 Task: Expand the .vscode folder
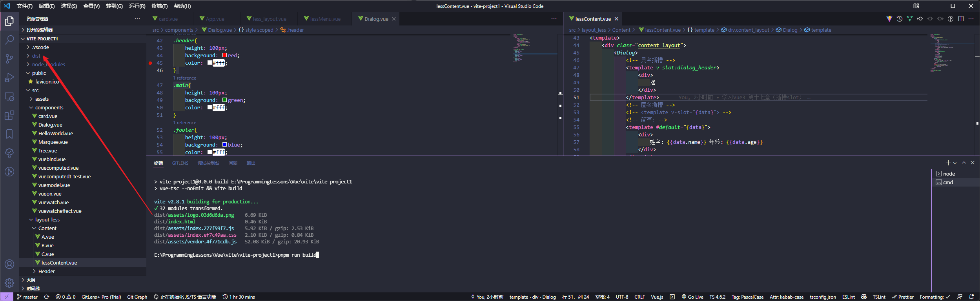pyautogui.click(x=40, y=47)
